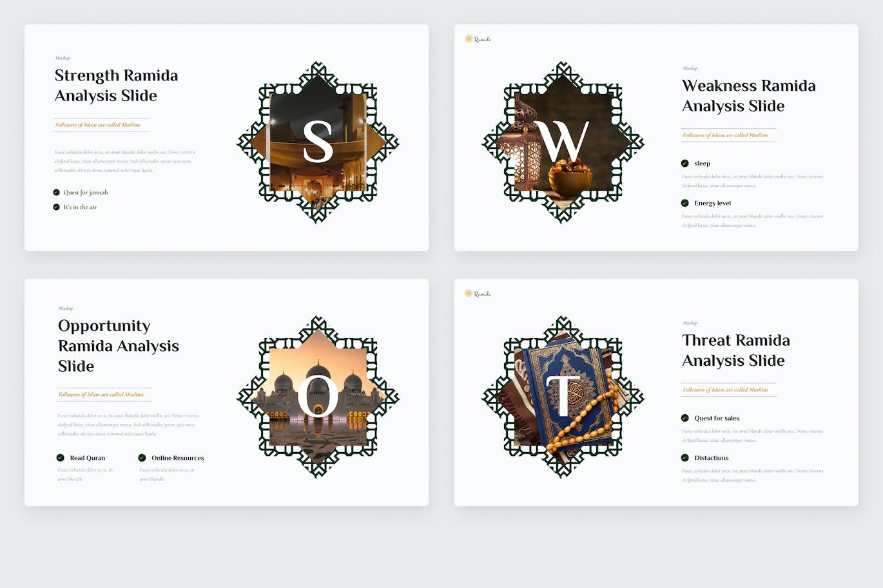Click check icon beside Quest for sales

pos(685,418)
